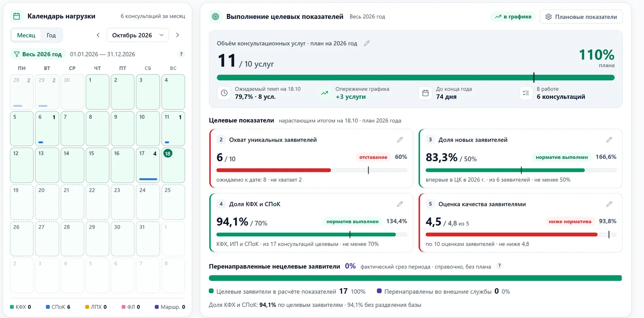Click the 6 консультаций за месяц text
Image resolution: width=644 pixels, height=318 pixels.
(153, 16)
